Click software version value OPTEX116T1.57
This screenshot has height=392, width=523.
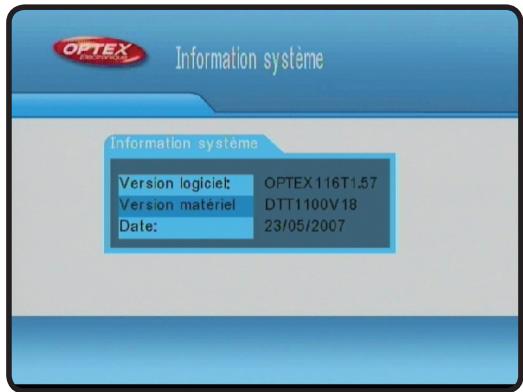coord(321,183)
